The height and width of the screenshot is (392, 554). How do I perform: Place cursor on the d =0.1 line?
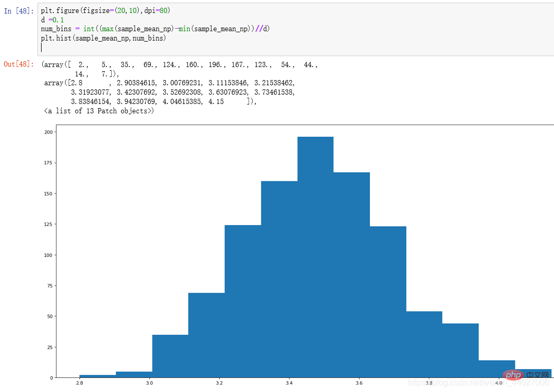(x=52, y=20)
